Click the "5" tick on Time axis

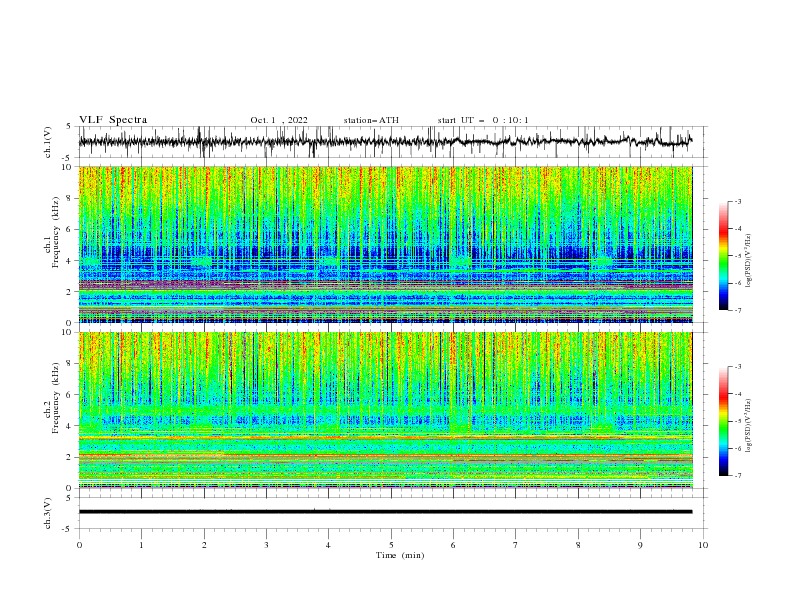(391, 545)
